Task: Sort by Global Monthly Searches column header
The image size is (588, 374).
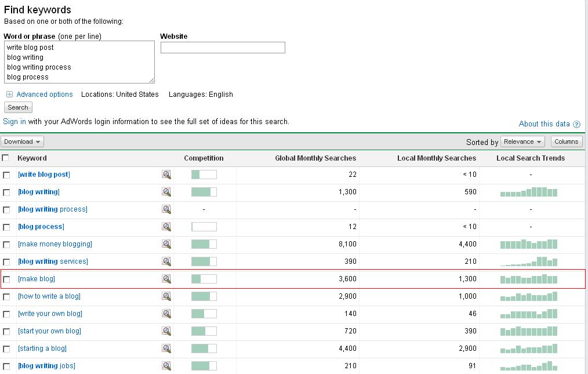Action: click(315, 158)
